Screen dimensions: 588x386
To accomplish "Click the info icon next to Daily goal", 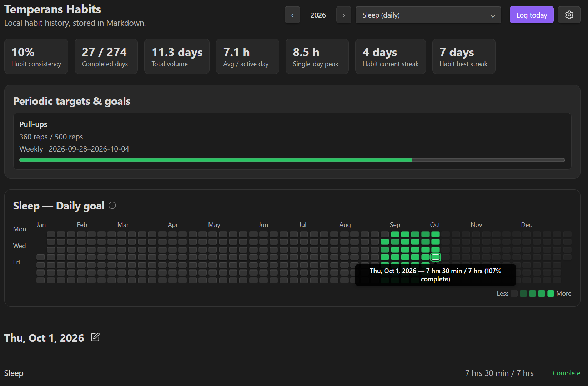I will pyautogui.click(x=112, y=205).
